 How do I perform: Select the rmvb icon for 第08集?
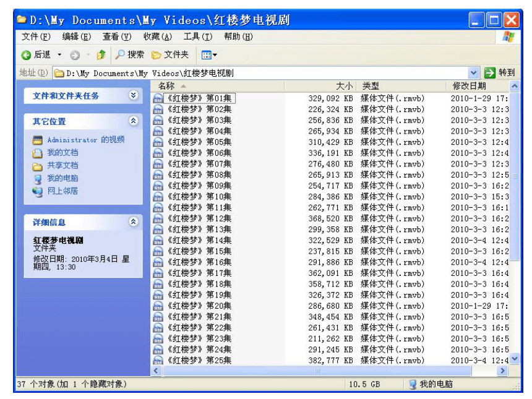point(158,174)
